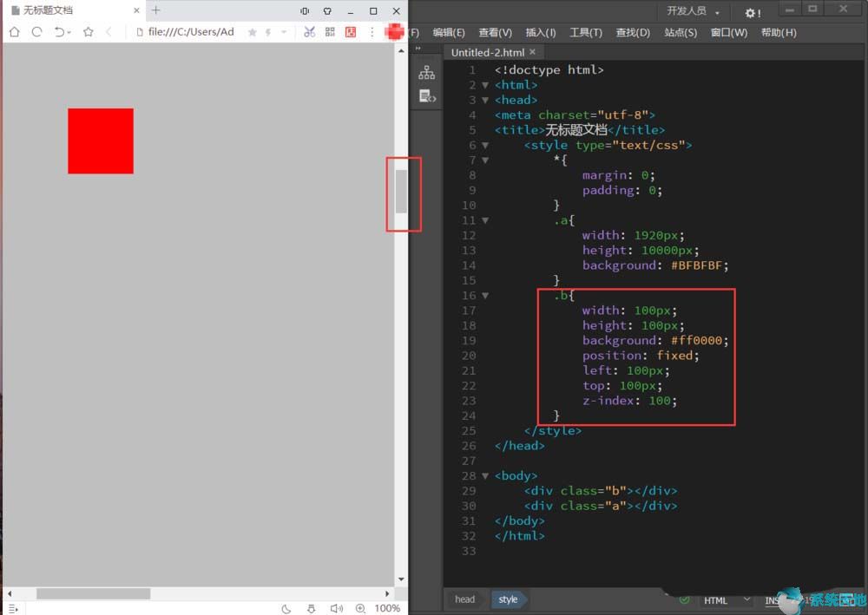Viewport: 868px width, 615px height.
Task: Close the Untitled-2.html tab
Action: click(533, 51)
